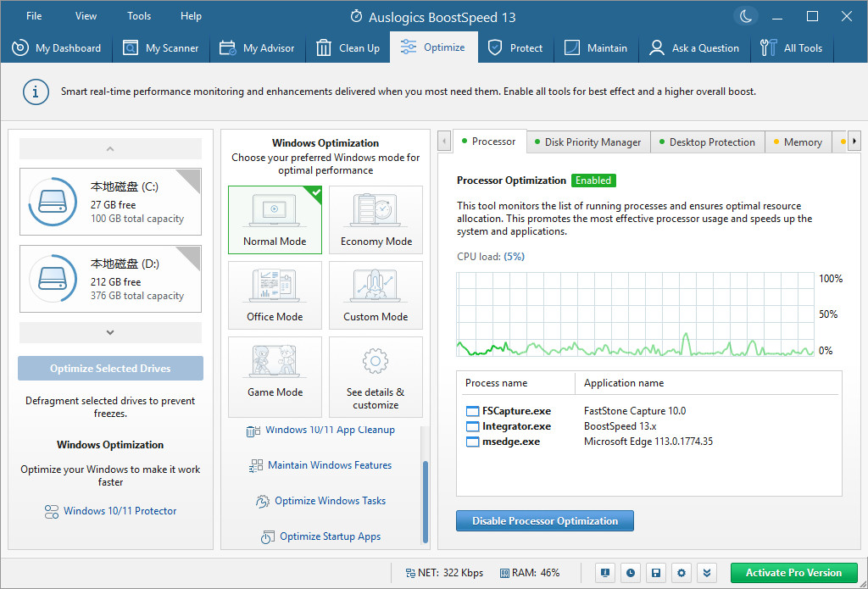Expand the double-chevron down icon
Screen dimensions: 868x589
[x=707, y=573]
